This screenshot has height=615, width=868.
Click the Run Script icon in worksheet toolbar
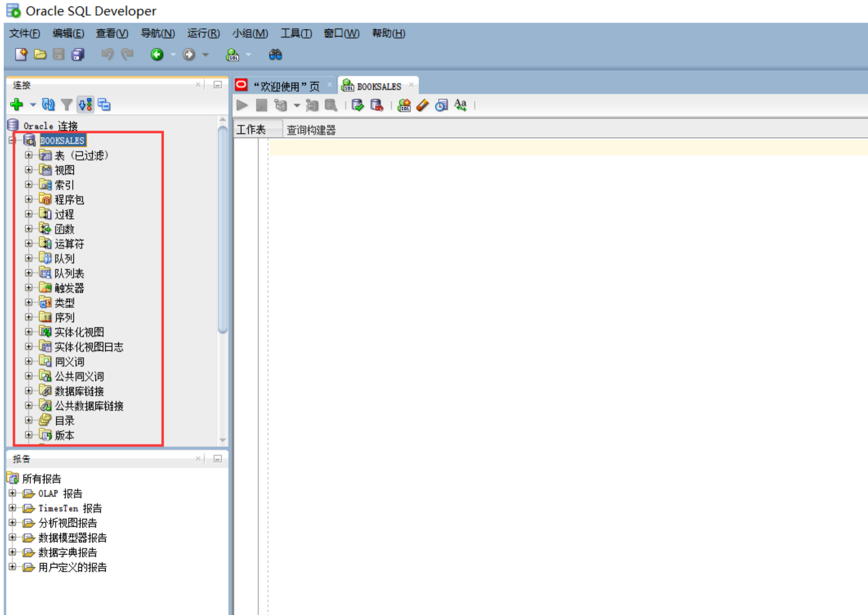(x=261, y=105)
